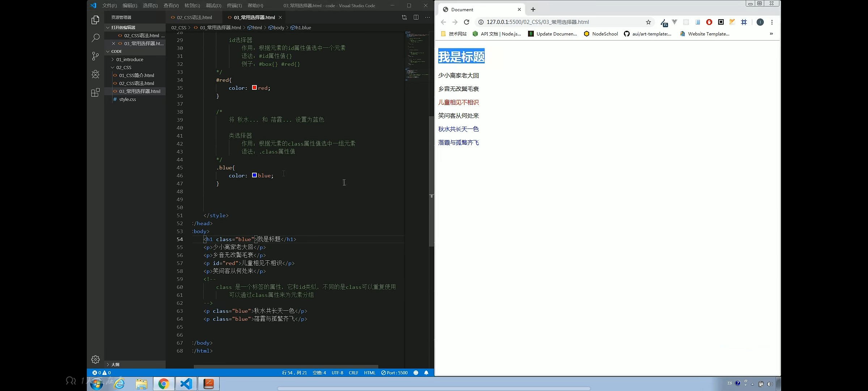Click site info icon in address bar
Screen dimensions: 868x391
(481, 22)
